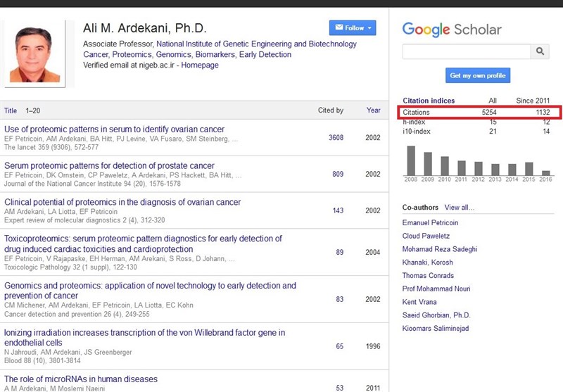The height and width of the screenshot is (392, 563).
Task: Type in the Scholar search box
Action: [466, 51]
